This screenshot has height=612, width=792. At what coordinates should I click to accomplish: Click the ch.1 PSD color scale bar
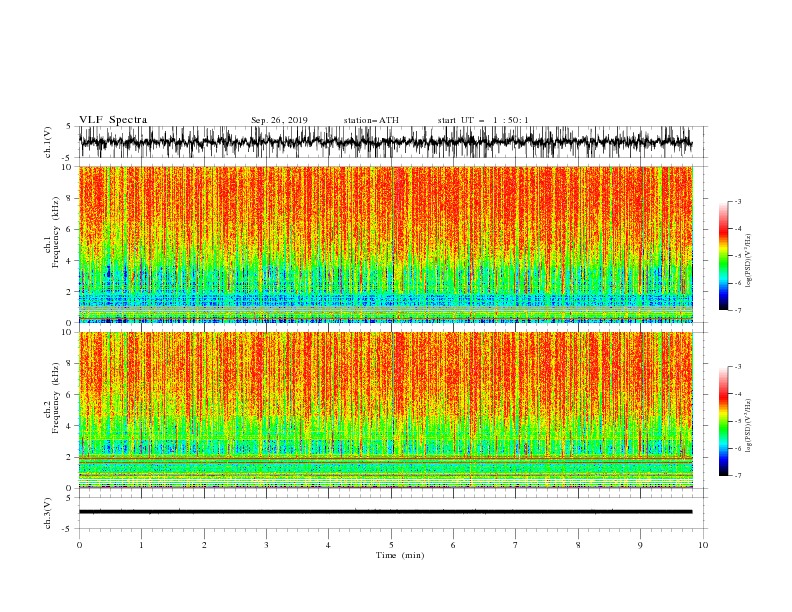click(x=723, y=256)
